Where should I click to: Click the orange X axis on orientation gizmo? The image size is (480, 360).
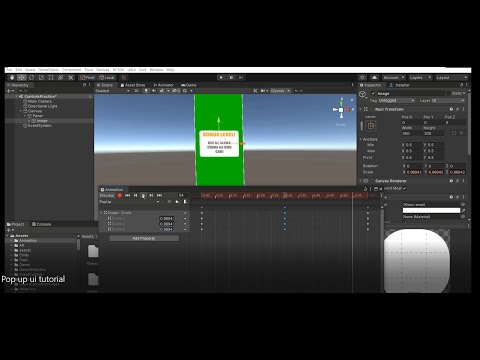(348, 109)
